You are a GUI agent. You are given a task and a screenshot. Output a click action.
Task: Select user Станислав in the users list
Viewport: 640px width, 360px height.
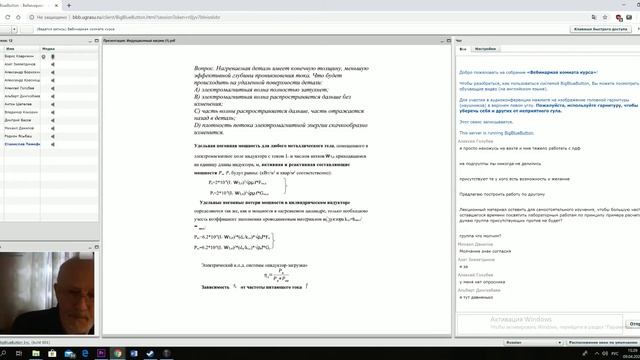click(22, 144)
